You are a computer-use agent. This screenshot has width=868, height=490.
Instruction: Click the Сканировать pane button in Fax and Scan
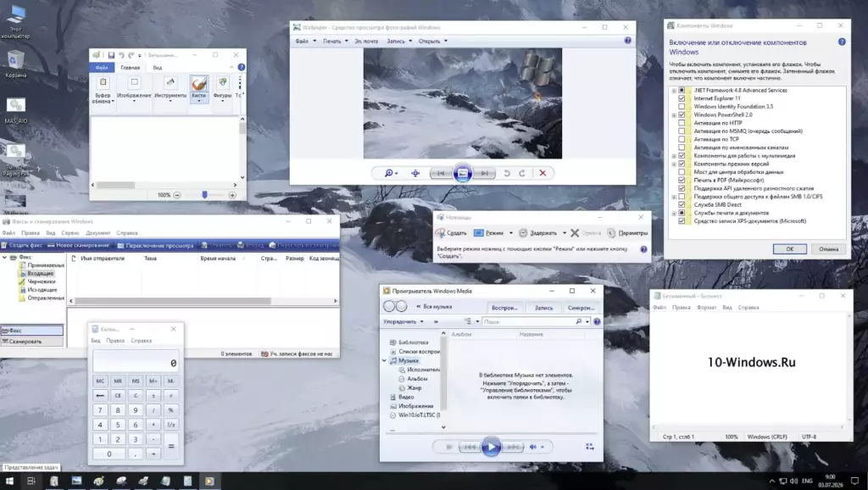pos(32,341)
